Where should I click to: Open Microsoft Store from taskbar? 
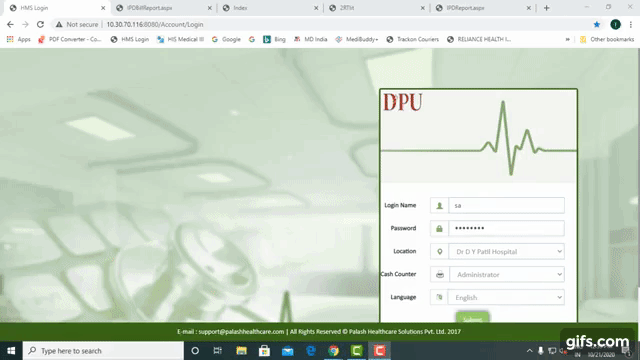pos(264,351)
